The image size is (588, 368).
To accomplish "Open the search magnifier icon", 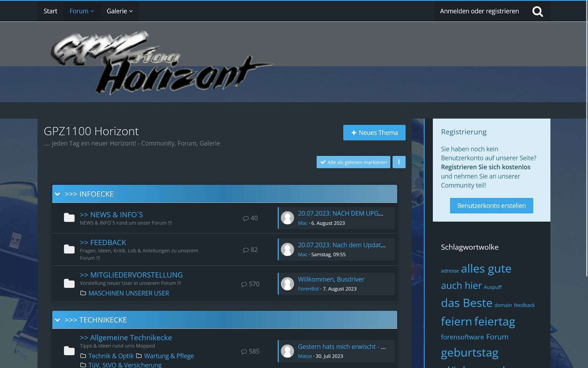I will point(538,11).
